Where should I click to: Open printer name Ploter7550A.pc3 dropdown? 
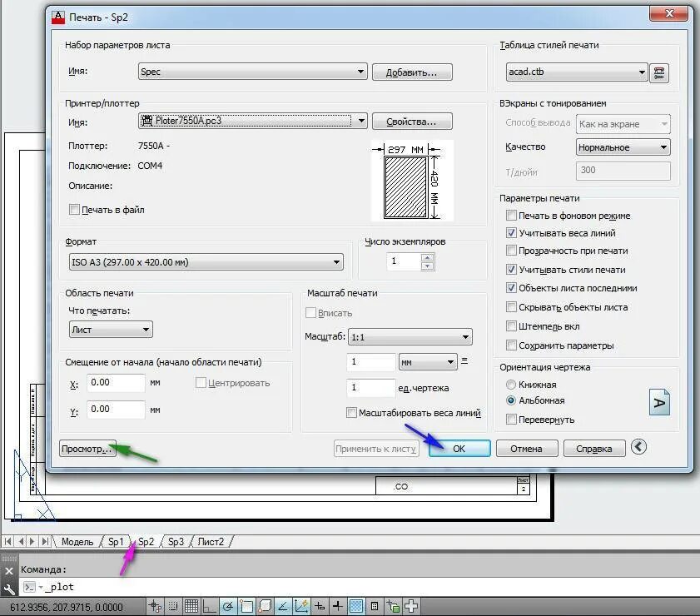pos(253,121)
